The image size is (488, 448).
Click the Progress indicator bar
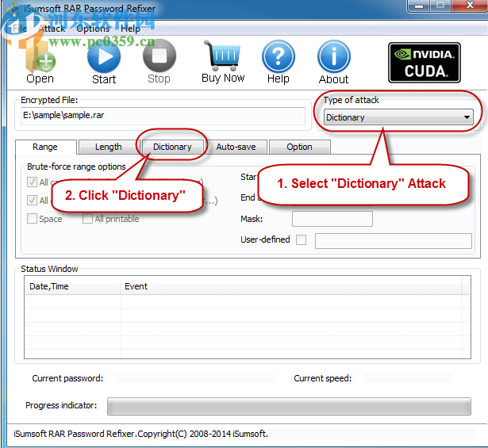289,406
